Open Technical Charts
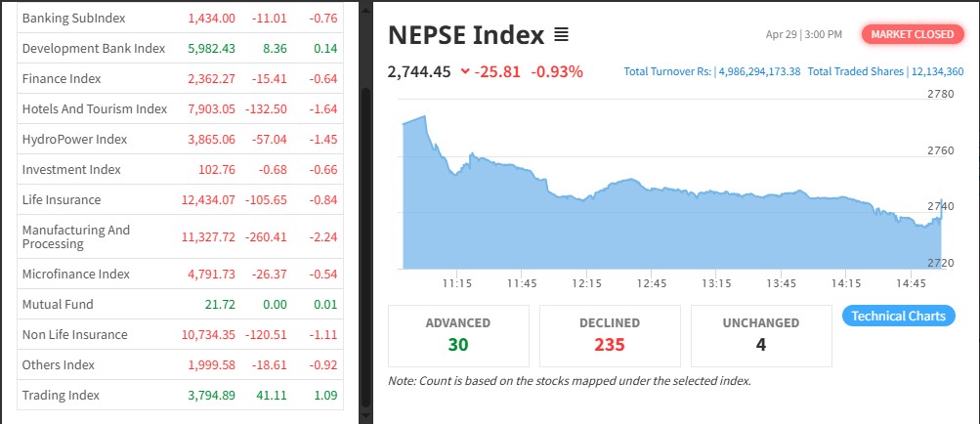The image size is (980, 424). coord(898,316)
